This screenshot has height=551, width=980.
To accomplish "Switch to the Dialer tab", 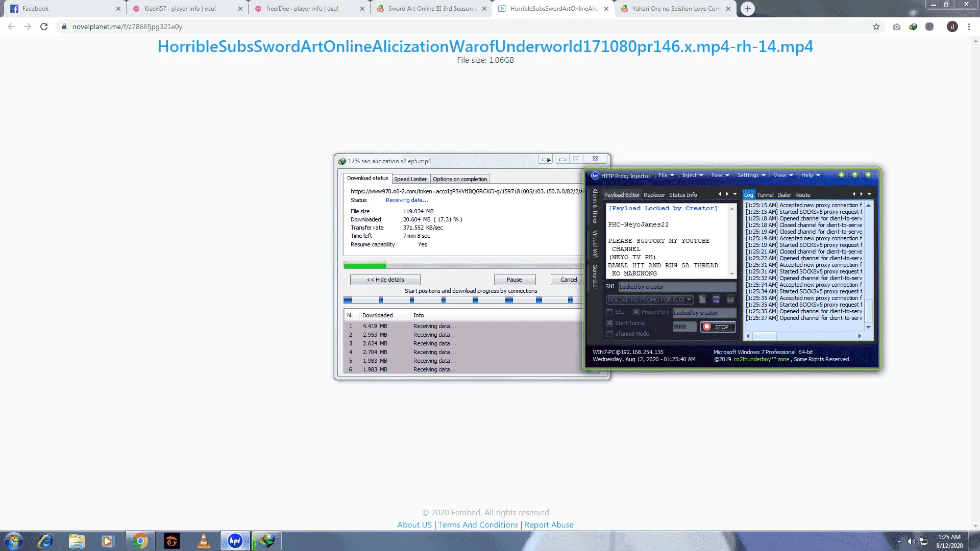I will (784, 195).
